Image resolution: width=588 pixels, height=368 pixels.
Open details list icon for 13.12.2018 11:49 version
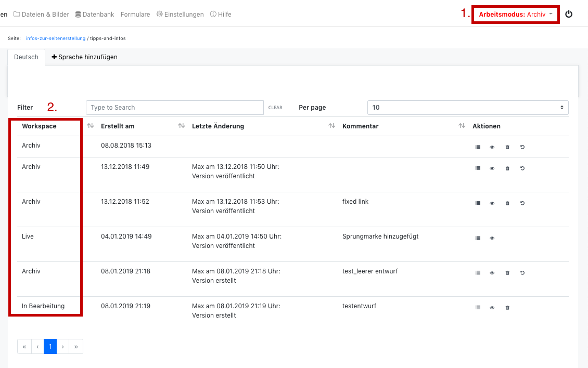coord(478,168)
